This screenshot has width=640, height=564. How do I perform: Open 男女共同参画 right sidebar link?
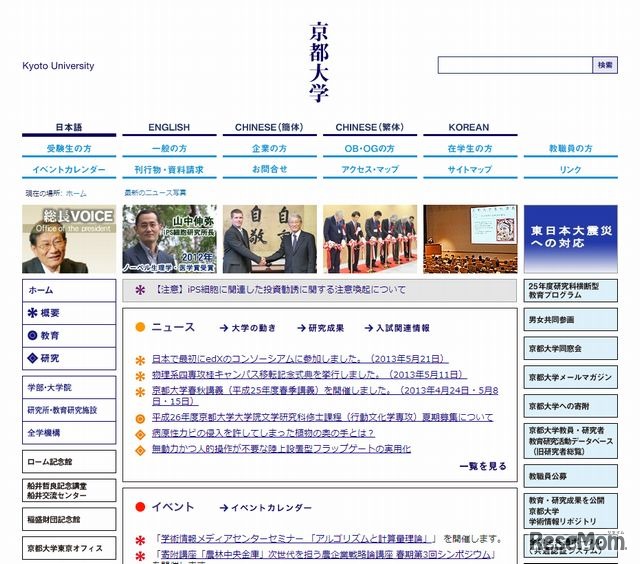point(571,320)
